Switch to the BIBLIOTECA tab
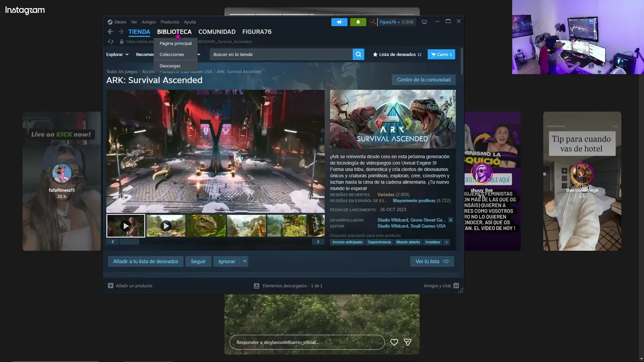 pos(174,32)
